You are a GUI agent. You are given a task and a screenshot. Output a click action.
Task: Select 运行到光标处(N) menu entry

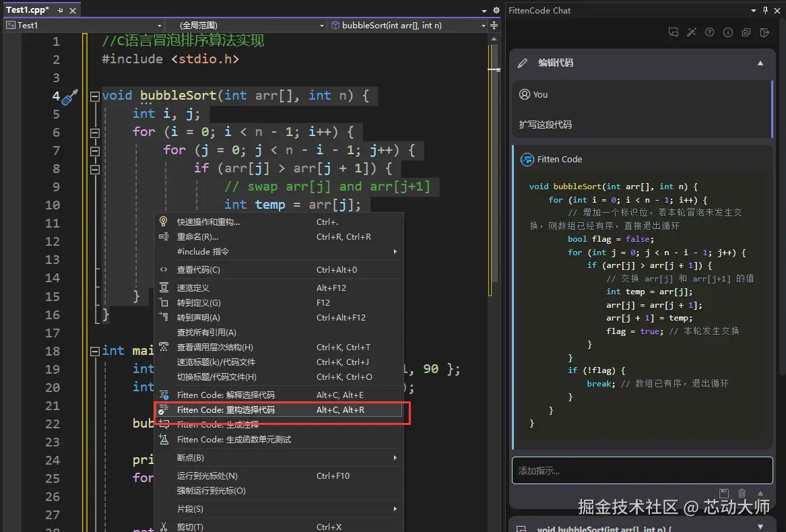point(280,476)
